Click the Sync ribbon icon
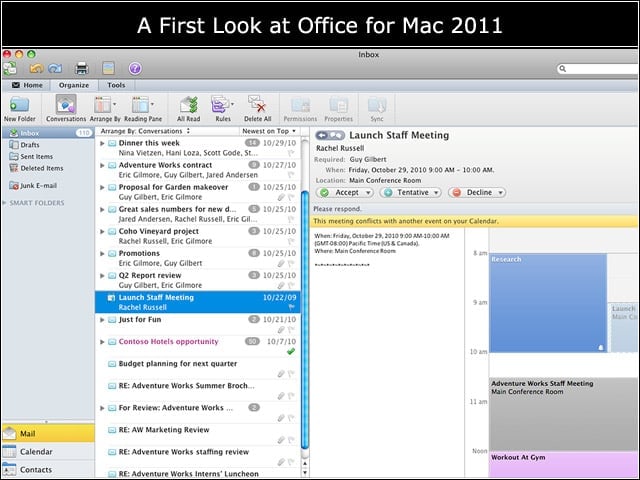Screen dimensions: 640x480 click(x=377, y=109)
